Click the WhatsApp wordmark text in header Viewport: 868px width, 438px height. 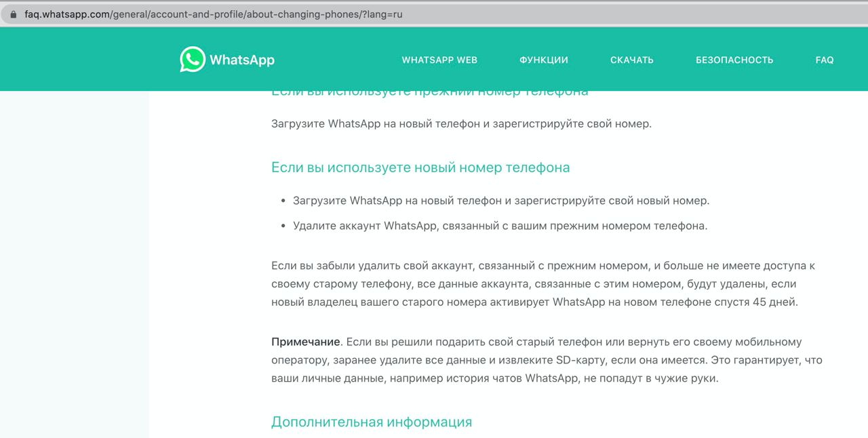pos(242,60)
